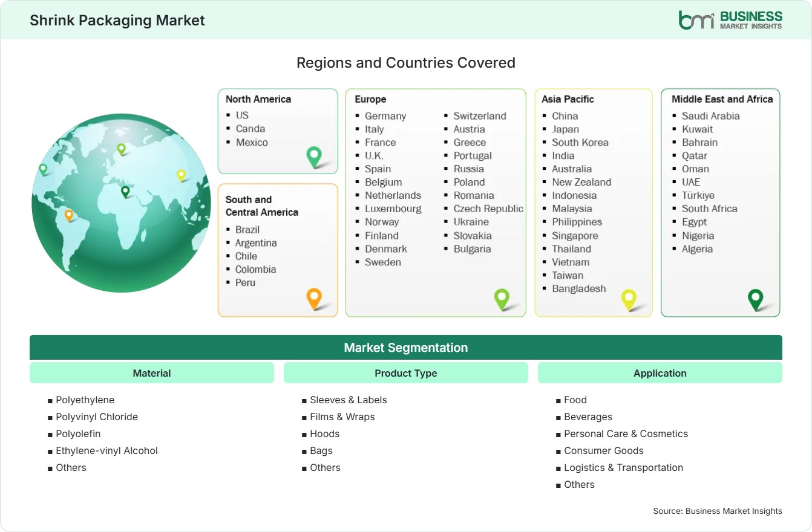Click the dark green pin in Middle East card

755,299
